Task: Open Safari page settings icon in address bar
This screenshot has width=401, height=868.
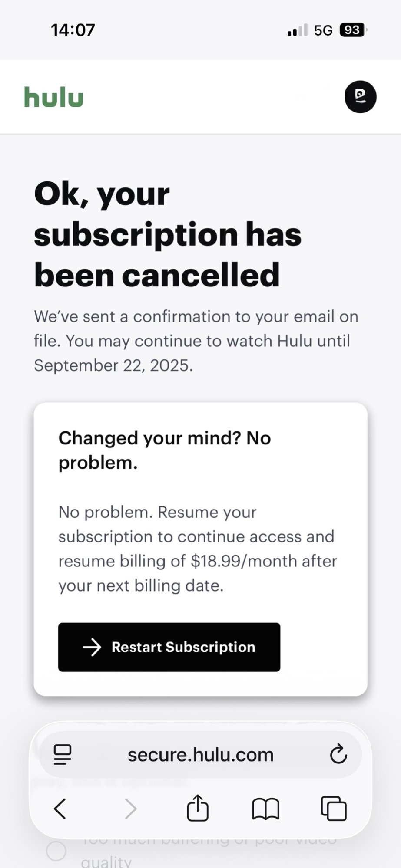Action: click(63, 754)
